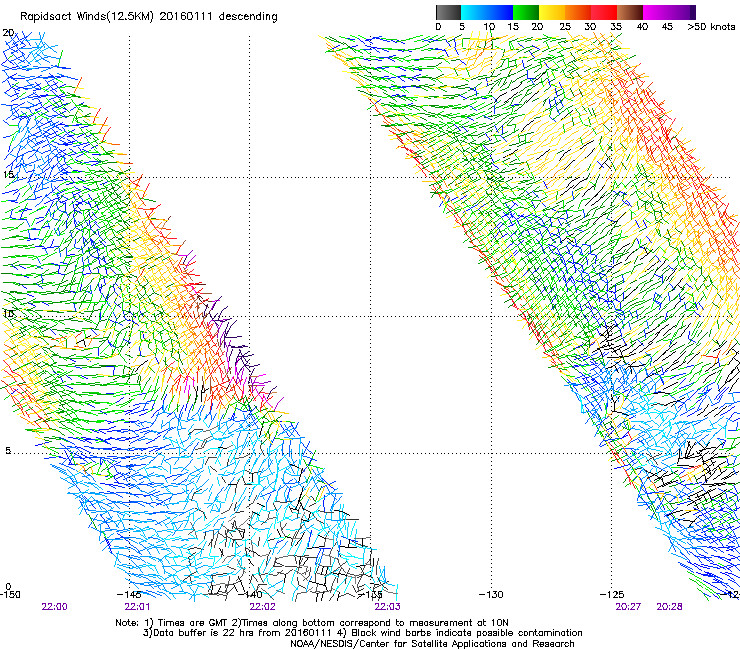Pick the green 15-20 knots legend color

click(526, 12)
